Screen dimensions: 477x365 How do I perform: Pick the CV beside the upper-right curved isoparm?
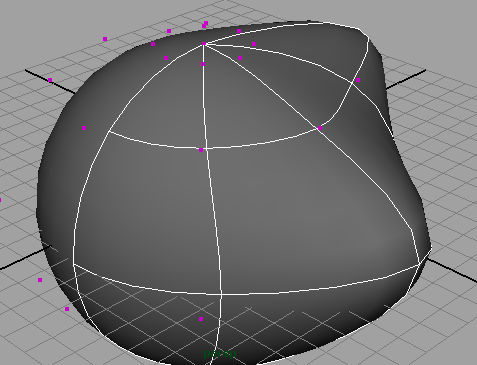pos(358,80)
